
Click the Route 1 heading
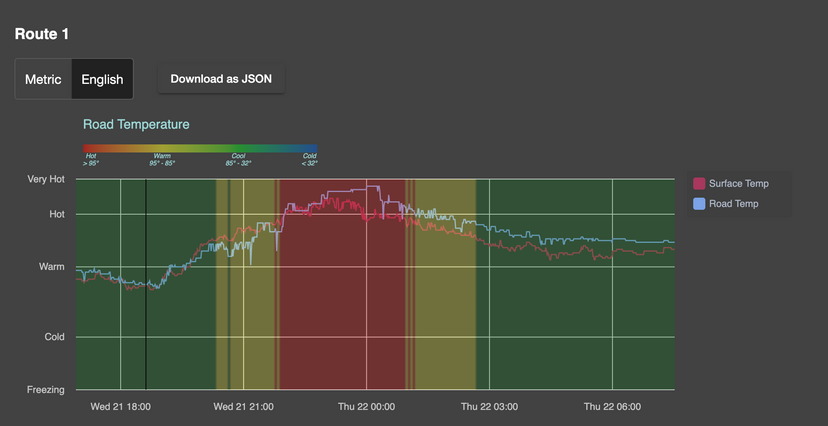pos(42,34)
